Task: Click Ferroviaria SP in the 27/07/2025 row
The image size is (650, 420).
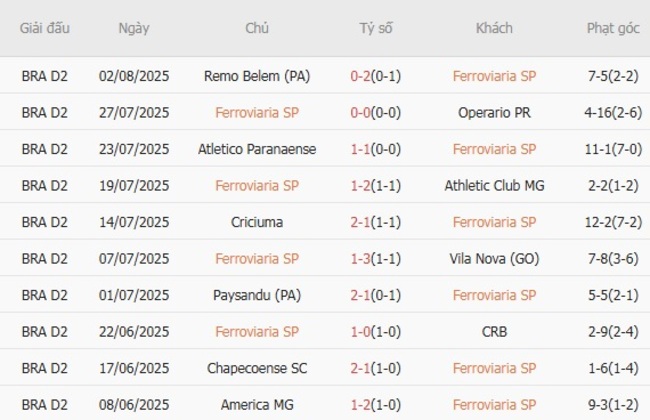Action: coord(256,113)
